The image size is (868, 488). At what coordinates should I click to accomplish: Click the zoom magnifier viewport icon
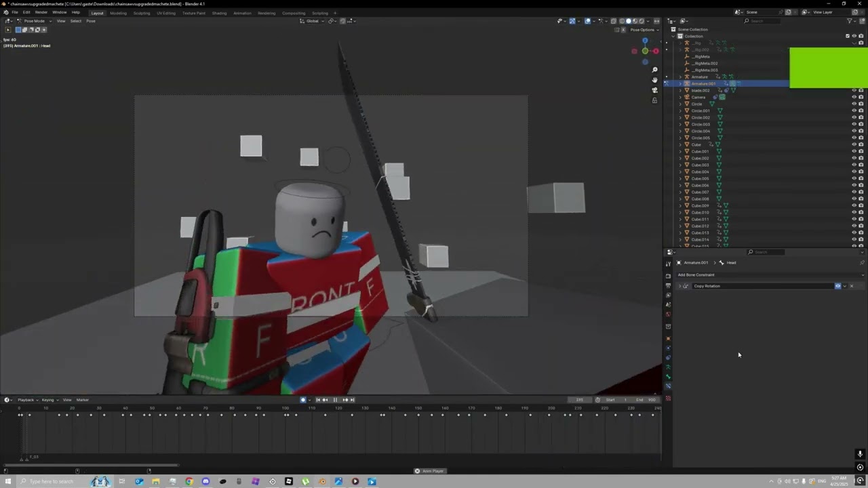[654, 70]
